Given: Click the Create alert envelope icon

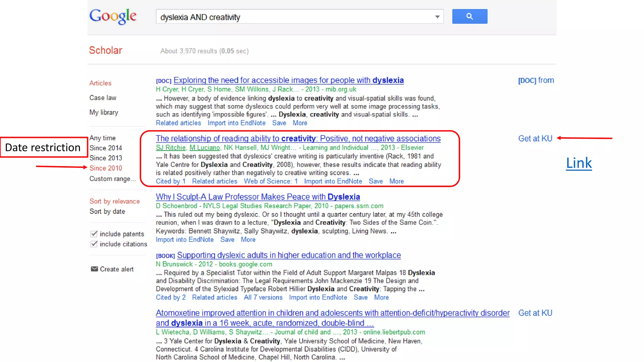Looking at the screenshot, I should pos(94,269).
